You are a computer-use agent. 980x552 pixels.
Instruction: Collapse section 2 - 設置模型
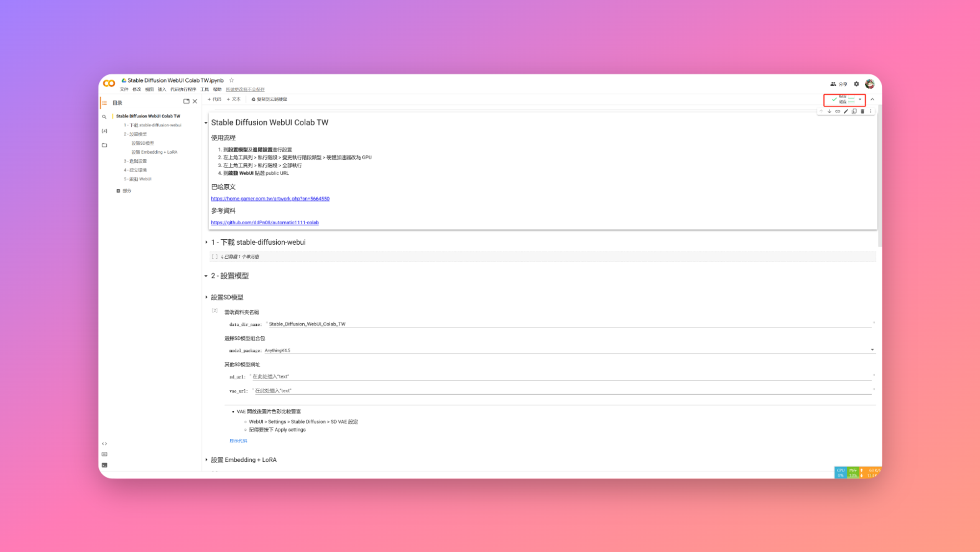[x=206, y=276]
